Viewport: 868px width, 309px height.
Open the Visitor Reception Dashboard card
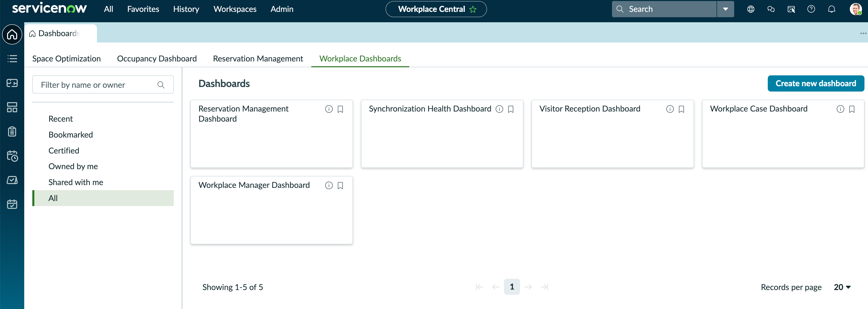612,134
